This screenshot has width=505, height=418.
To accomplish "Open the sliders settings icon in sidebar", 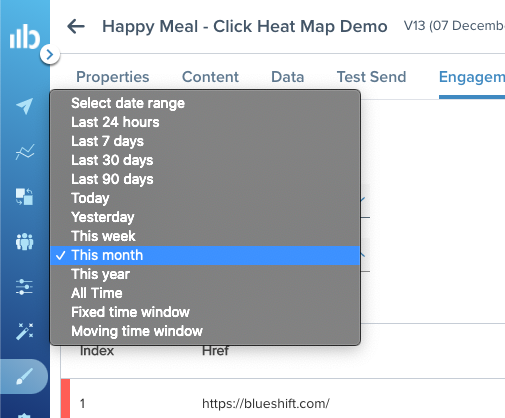I will (24, 287).
